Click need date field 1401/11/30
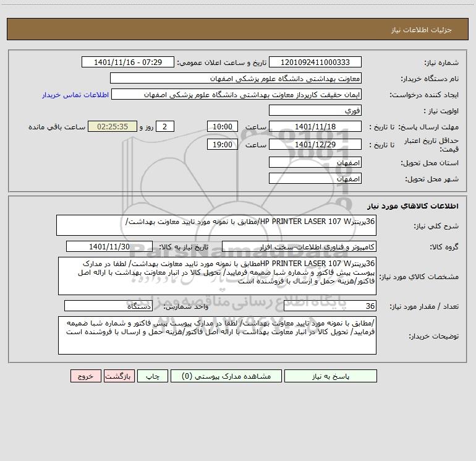Screen dimensions: 476x461 (109, 246)
